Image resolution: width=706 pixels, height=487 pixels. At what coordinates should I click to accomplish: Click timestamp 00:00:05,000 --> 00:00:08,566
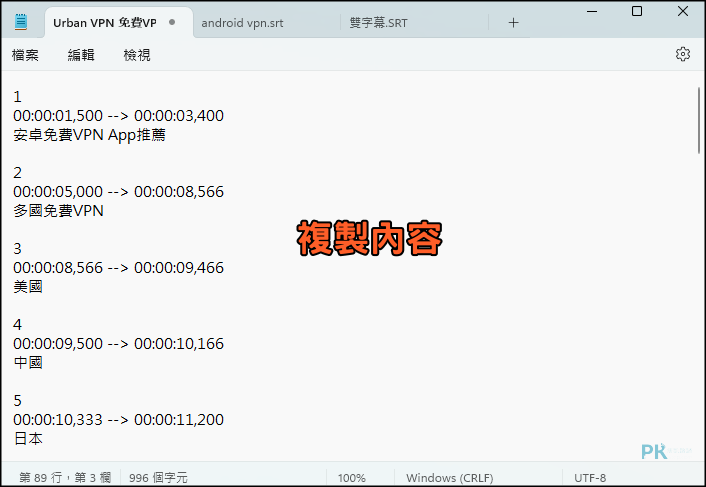(118, 192)
